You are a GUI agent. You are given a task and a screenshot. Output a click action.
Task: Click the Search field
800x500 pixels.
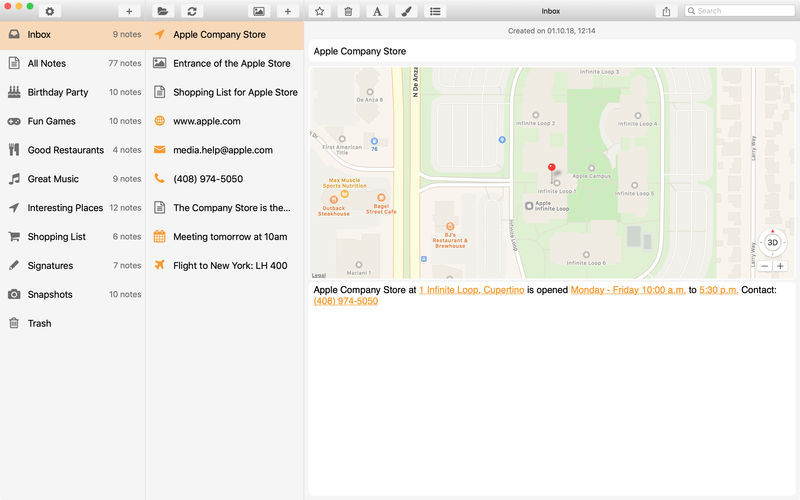(x=740, y=11)
